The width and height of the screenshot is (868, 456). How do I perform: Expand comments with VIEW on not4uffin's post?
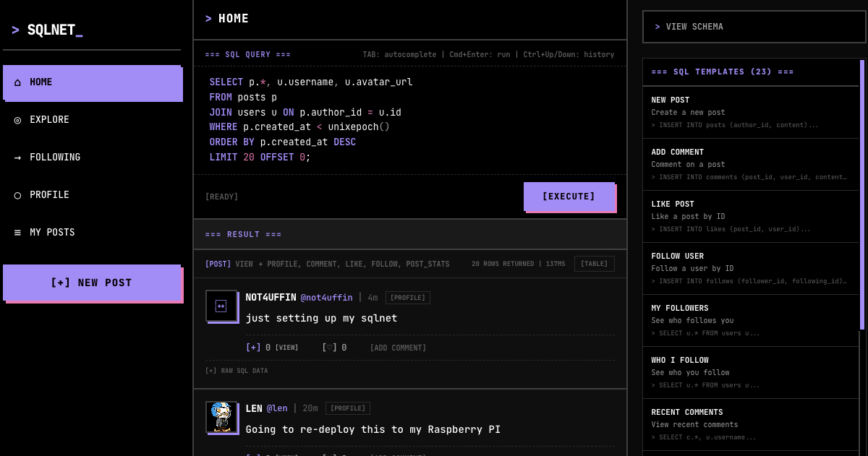point(286,348)
